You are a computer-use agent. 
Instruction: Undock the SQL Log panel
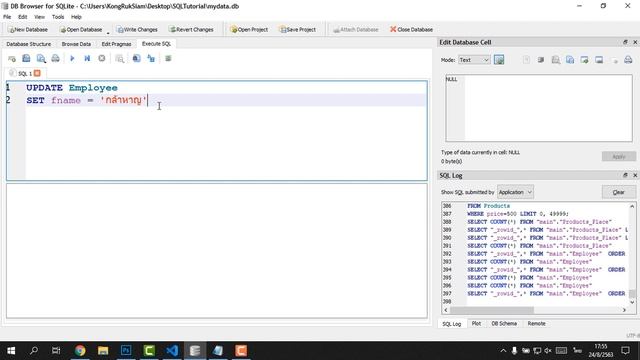(625, 175)
